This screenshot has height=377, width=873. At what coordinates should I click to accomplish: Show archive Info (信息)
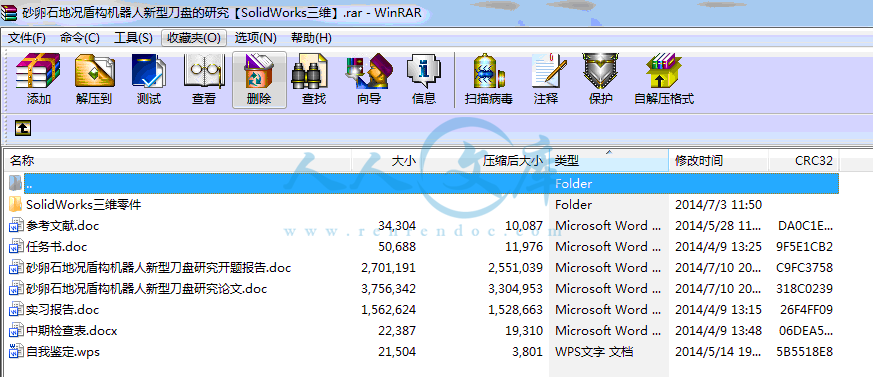pyautogui.click(x=424, y=71)
